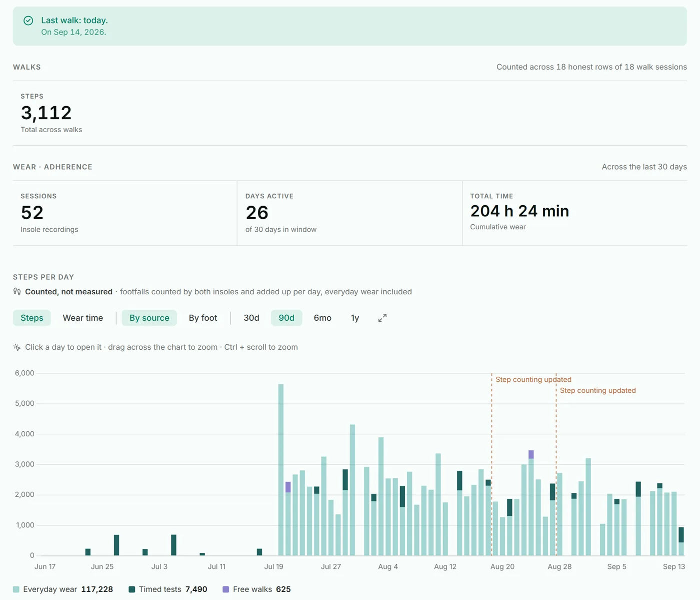Open the tallest bar, above 5,000 steps
The image size is (700, 600).
pos(281,470)
